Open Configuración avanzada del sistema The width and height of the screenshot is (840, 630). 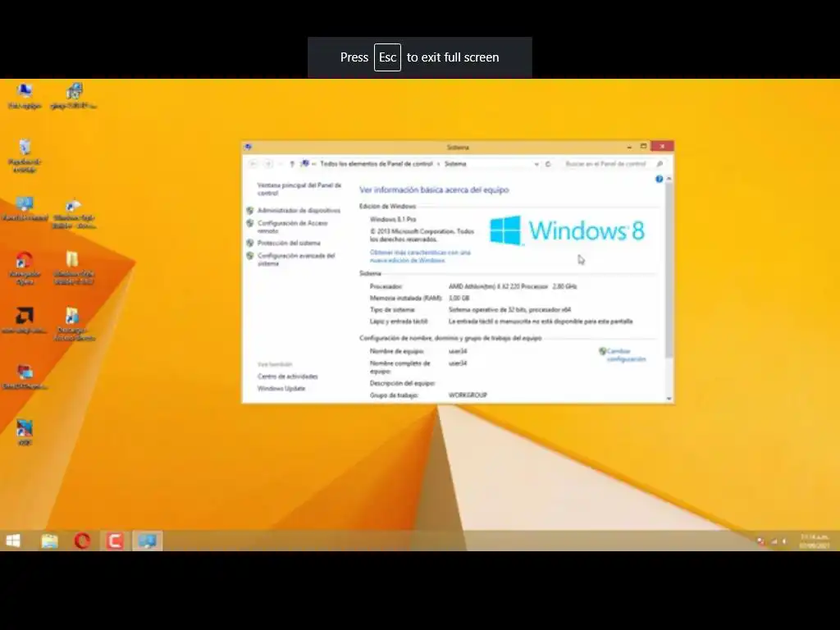(295, 260)
